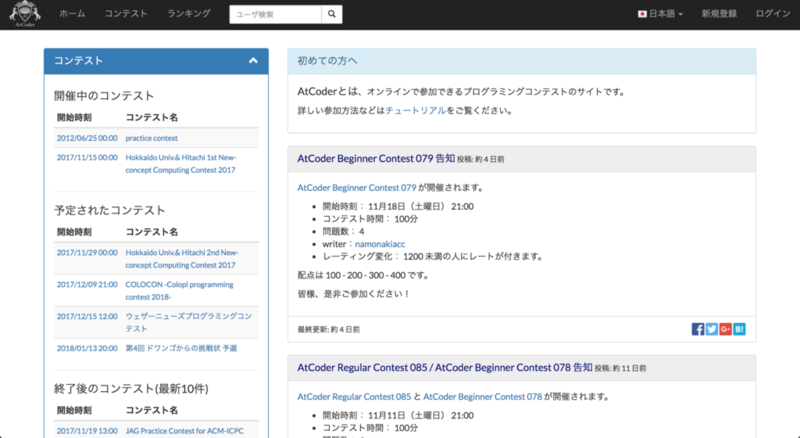Click the 終了後のコンテスト(最新10件) heading

tap(131, 388)
